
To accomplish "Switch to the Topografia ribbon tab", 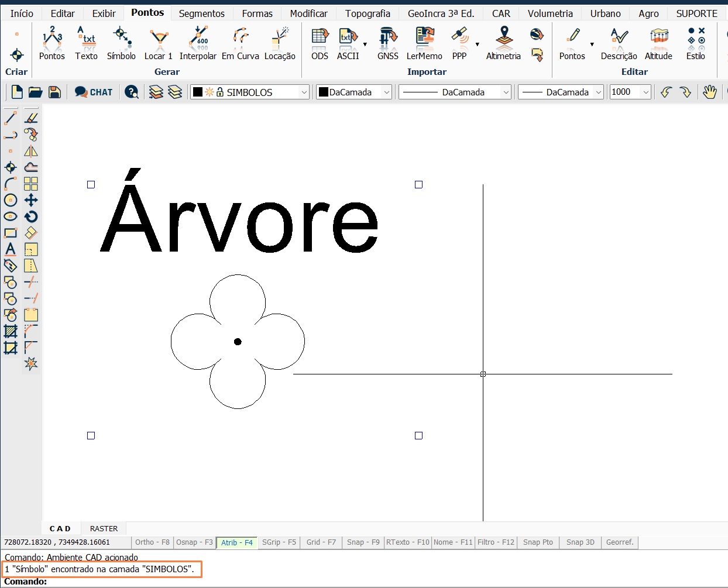I will 368,13.
